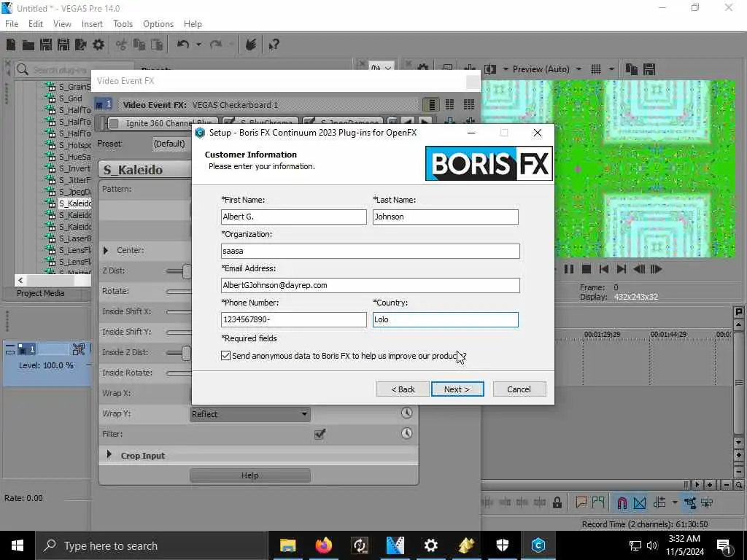
Task: Open the Auto Ripple mode dropdown arrow
Action: point(675,503)
